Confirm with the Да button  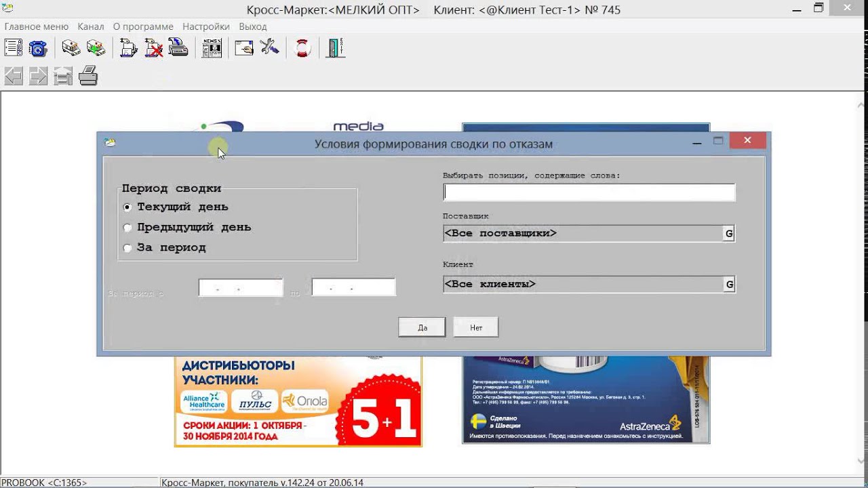[x=422, y=327]
